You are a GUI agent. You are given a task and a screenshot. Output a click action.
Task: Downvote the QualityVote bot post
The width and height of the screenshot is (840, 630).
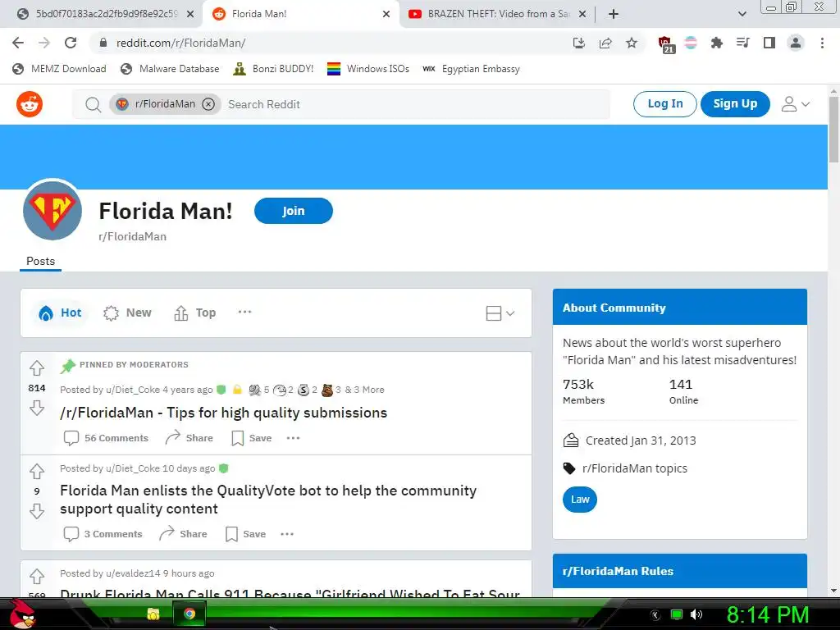click(37, 512)
